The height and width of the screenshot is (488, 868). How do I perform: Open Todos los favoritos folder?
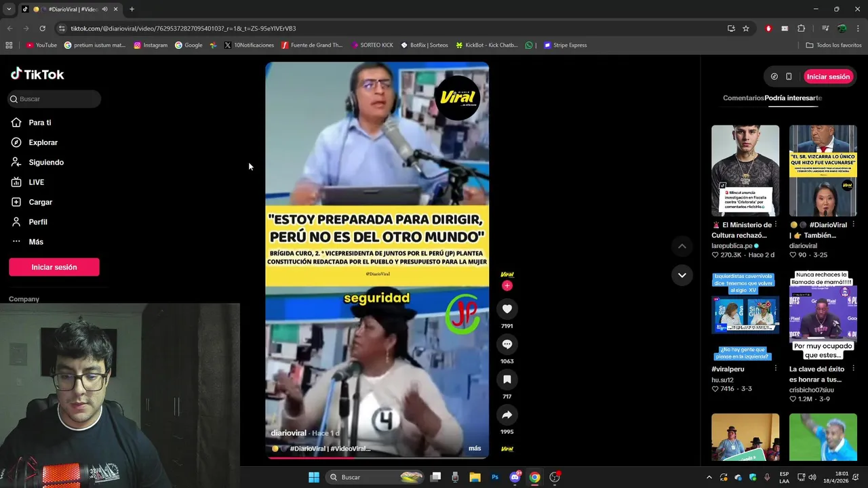point(833,45)
